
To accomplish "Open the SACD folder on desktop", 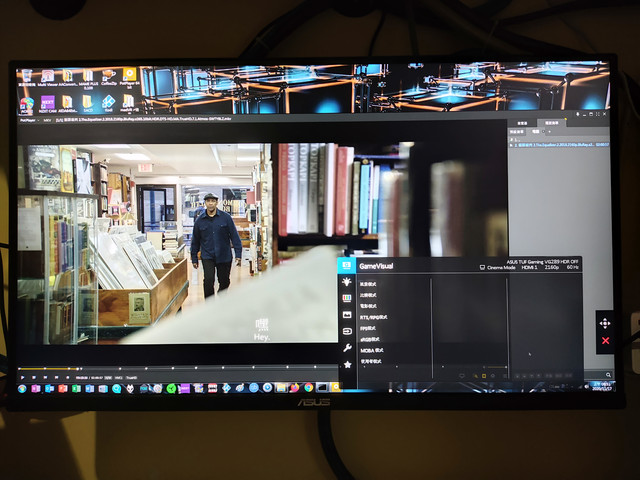I will [x=88, y=104].
